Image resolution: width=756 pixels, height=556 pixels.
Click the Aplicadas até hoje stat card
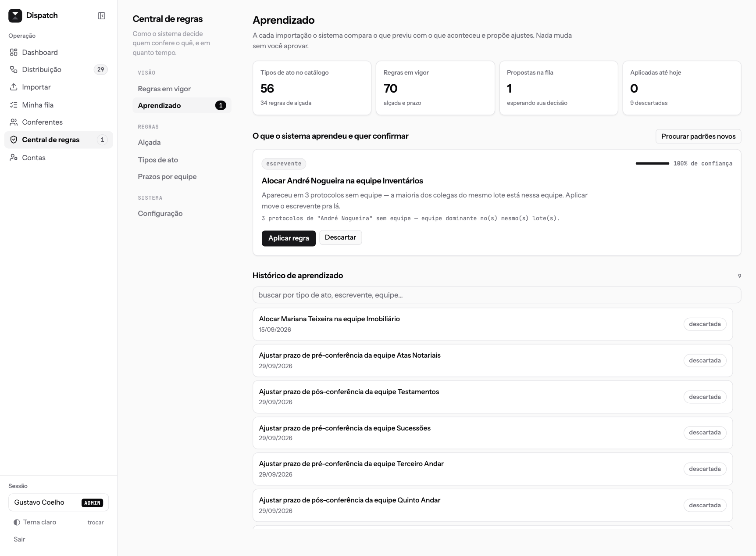[x=682, y=88]
